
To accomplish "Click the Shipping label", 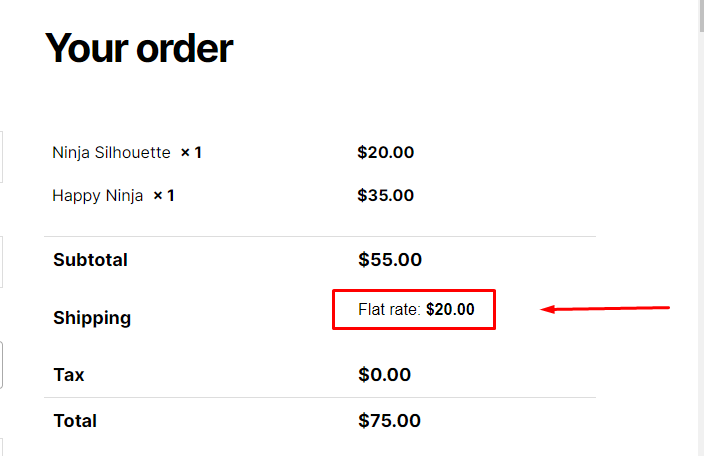I will [x=92, y=318].
